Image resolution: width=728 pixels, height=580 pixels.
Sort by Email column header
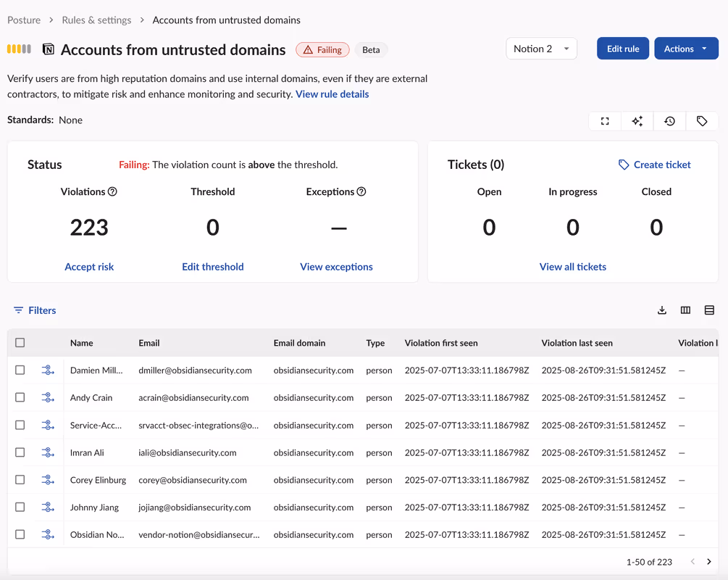coord(149,343)
